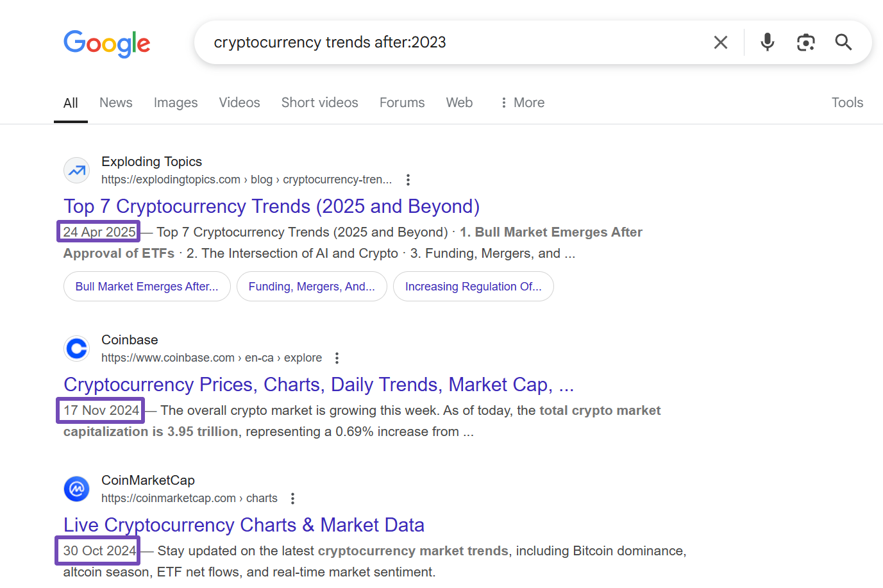Open the Short videos tab
Viewport: 883px width, 588px height.
point(319,103)
